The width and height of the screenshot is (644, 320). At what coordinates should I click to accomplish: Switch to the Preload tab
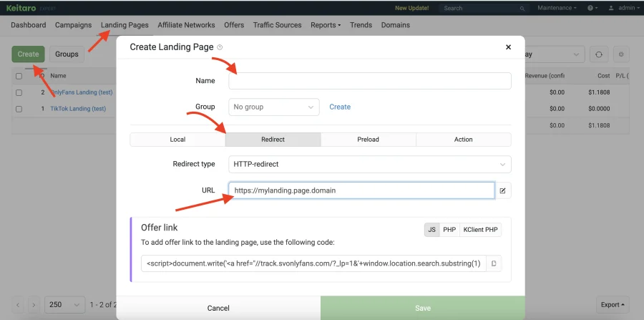(x=368, y=140)
